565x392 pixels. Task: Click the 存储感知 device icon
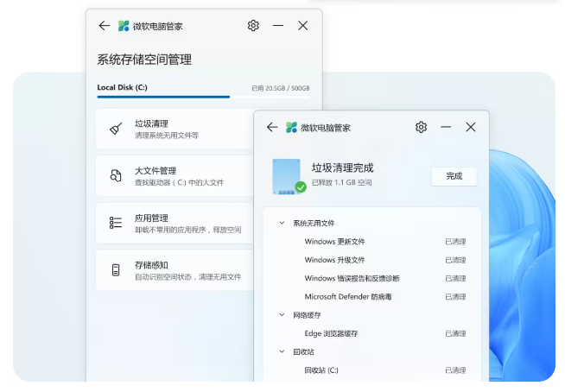coord(116,270)
